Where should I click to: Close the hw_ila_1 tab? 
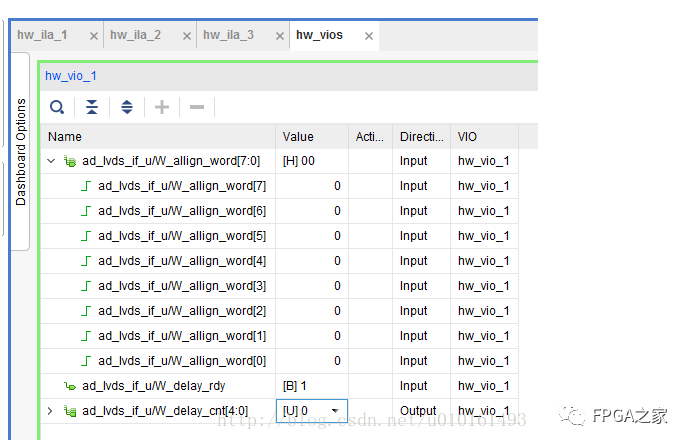click(x=94, y=36)
